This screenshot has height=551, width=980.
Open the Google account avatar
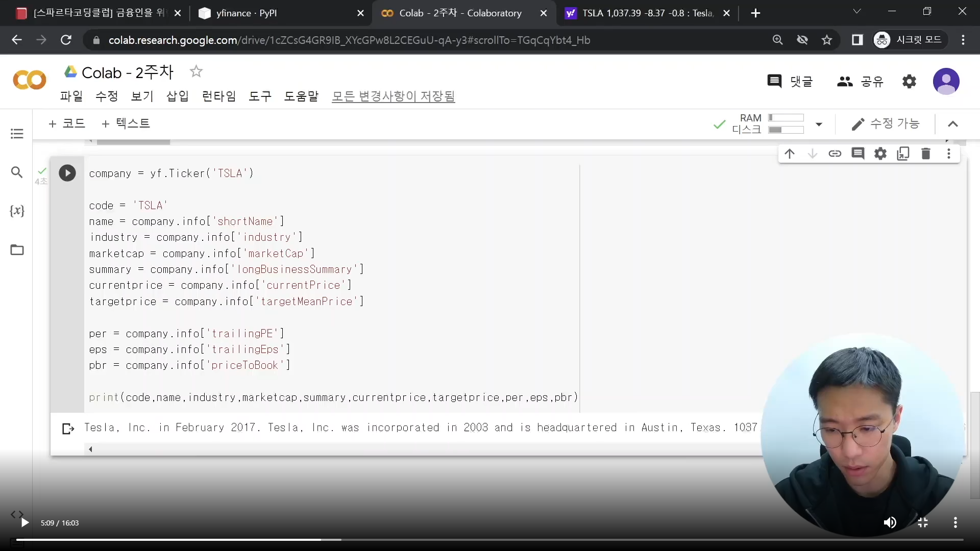pos(946,81)
